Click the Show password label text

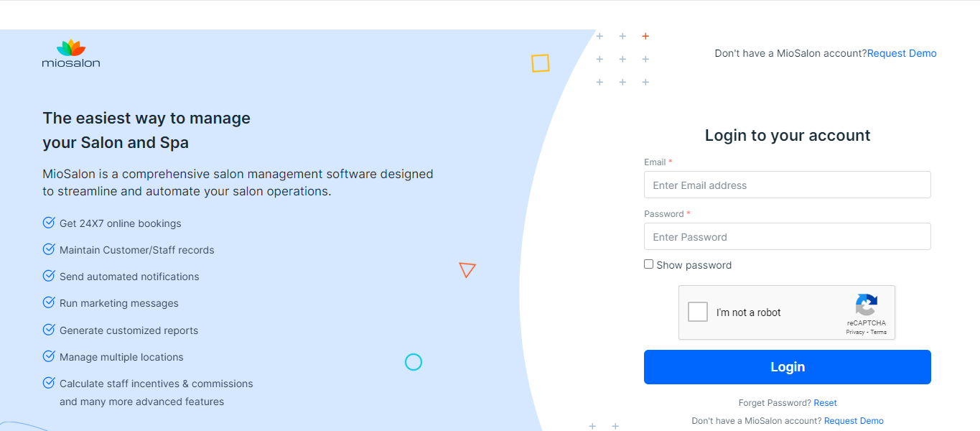[x=694, y=265]
